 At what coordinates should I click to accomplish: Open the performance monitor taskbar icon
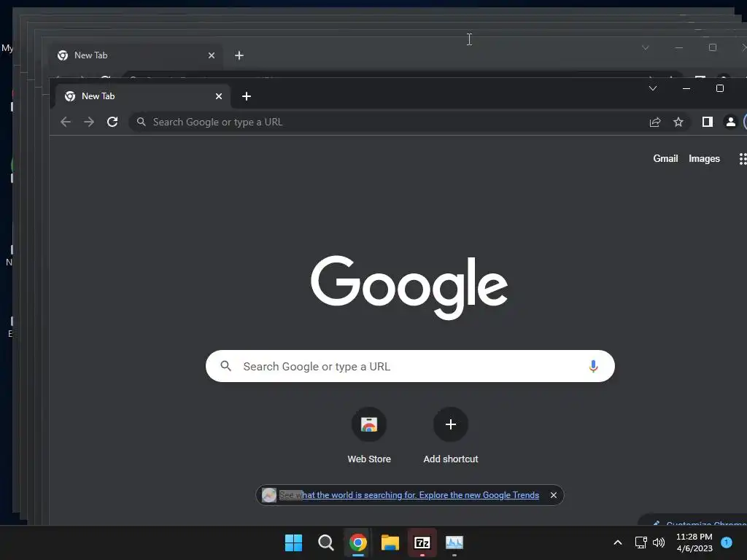(454, 542)
